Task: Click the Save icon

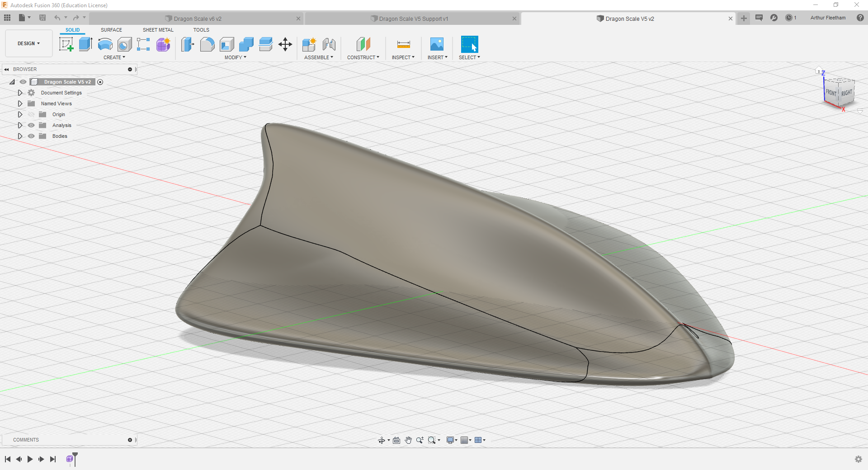Action: click(42, 18)
